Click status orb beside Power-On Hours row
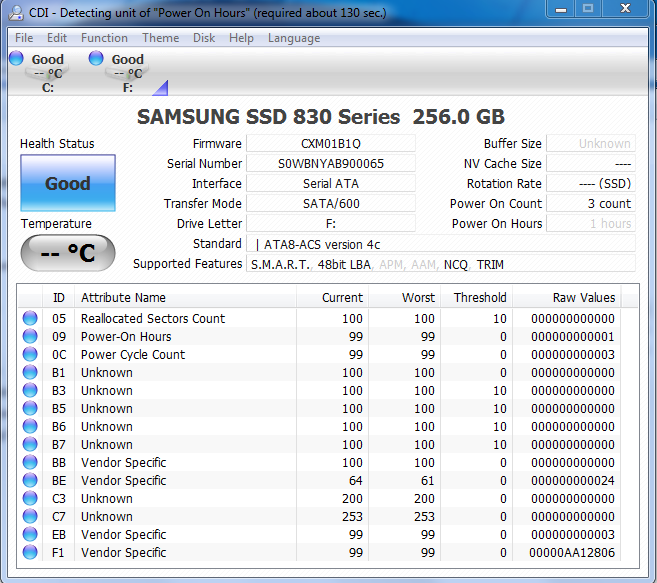 pyautogui.click(x=30, y=337)
